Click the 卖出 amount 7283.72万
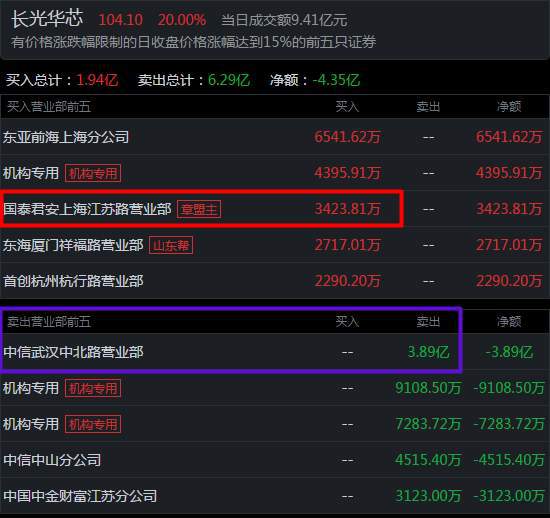Image resolution: width=550 pixels, height=518 pixels. pos(428,424)
